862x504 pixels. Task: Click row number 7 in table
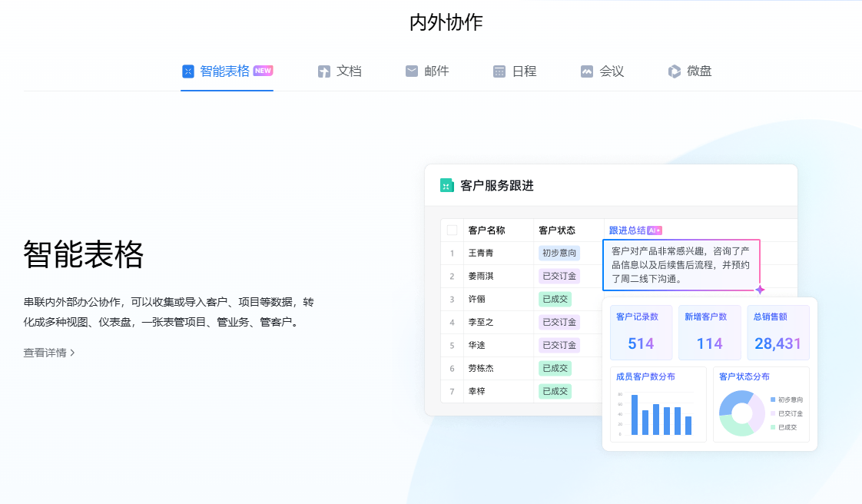452,392
